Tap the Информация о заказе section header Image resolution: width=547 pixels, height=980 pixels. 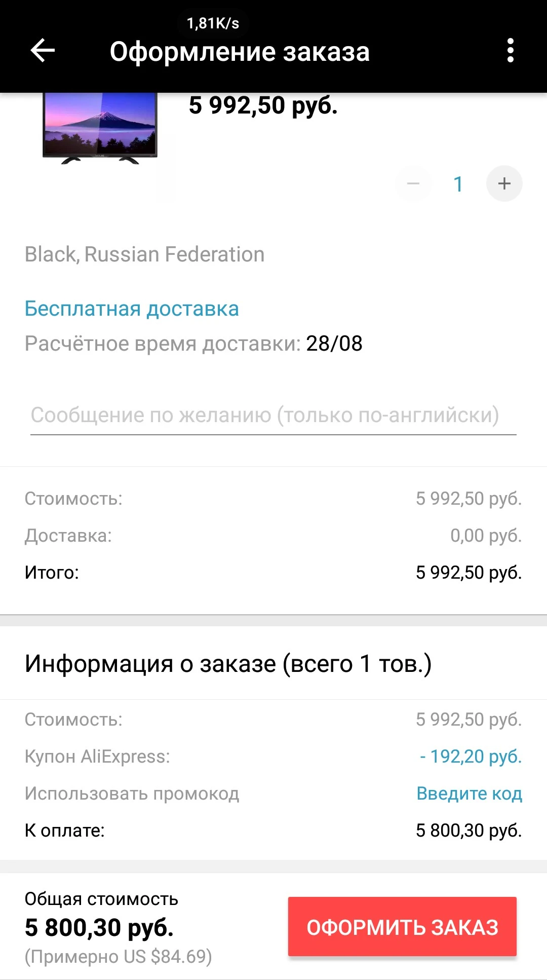(228, 664)
